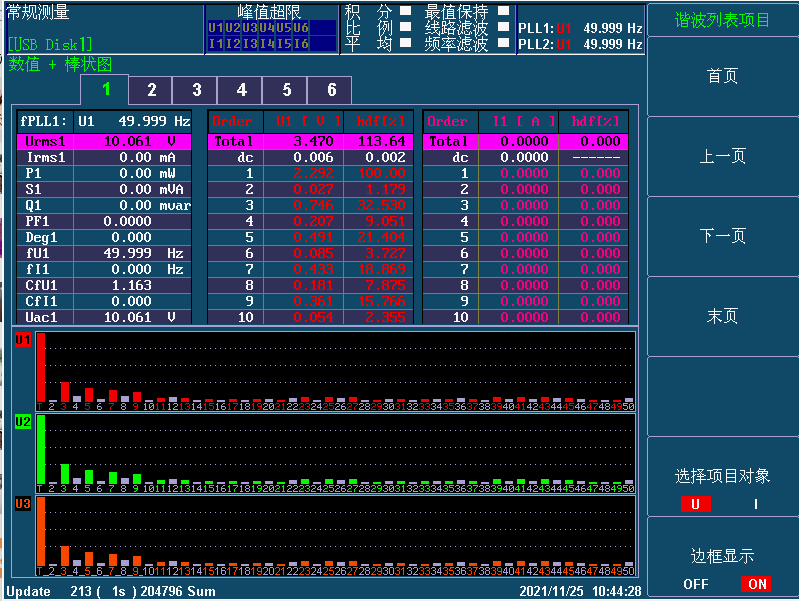The image size is (799, 601).
Task: Select the orange U3 bar graph label
Action: tap(22, 504)
